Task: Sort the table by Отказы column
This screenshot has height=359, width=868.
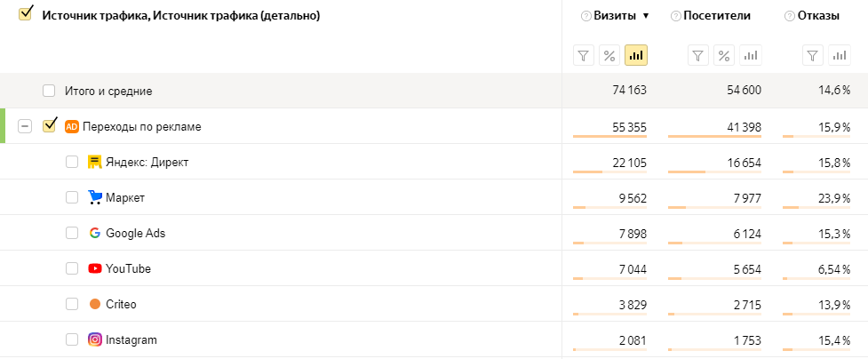Action: (x=817, y=16)
